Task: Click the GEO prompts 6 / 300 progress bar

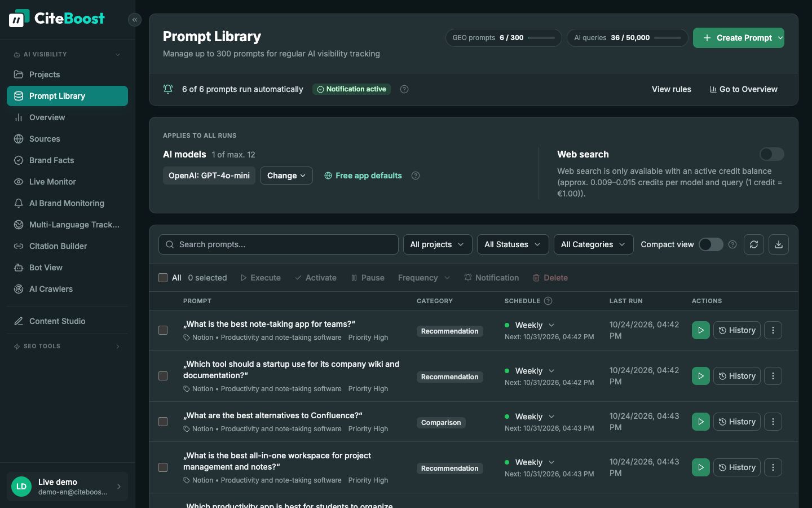Action: click(x=541, y=38)
